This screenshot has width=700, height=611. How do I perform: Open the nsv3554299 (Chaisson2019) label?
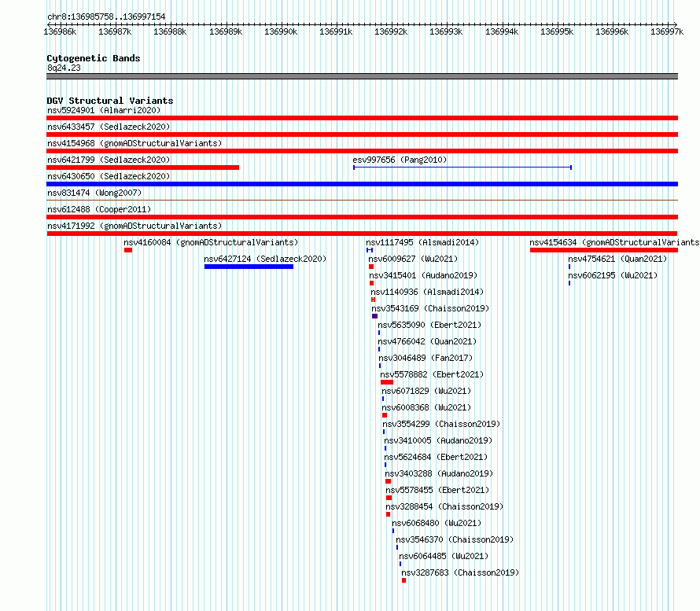(x=441, y=424)
